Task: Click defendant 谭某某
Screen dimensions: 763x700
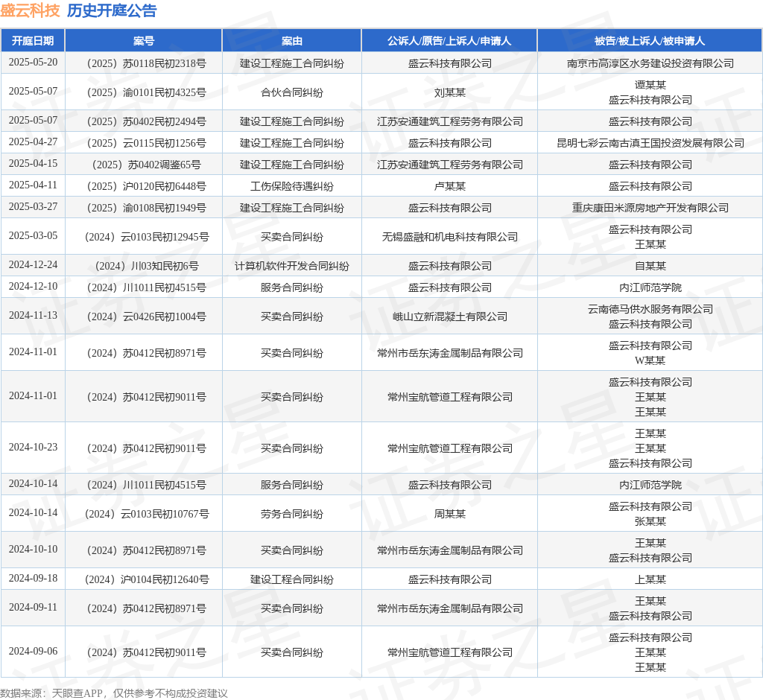Action: [x=650, y=85]
